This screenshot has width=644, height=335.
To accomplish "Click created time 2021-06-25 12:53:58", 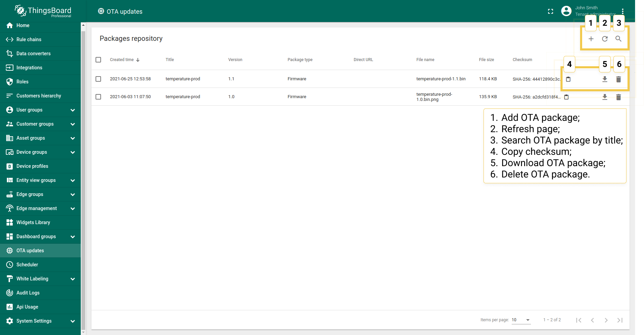I will [x=130, y=79].
